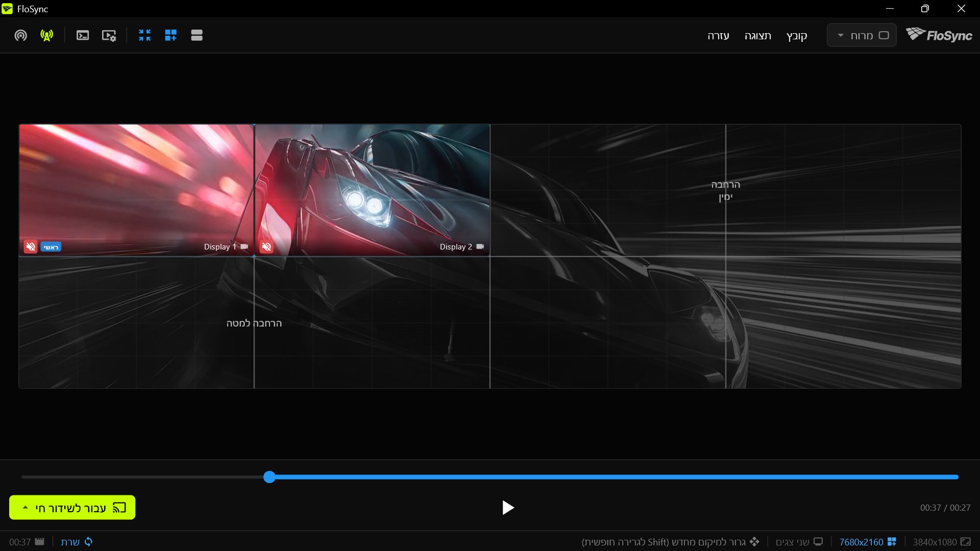Click the Display 1 label text
The image size is (980, 551).
220,247
